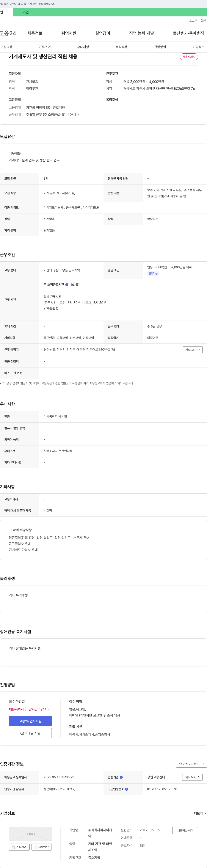Open the 주 소정근로시간 help icon

(67, 285)
